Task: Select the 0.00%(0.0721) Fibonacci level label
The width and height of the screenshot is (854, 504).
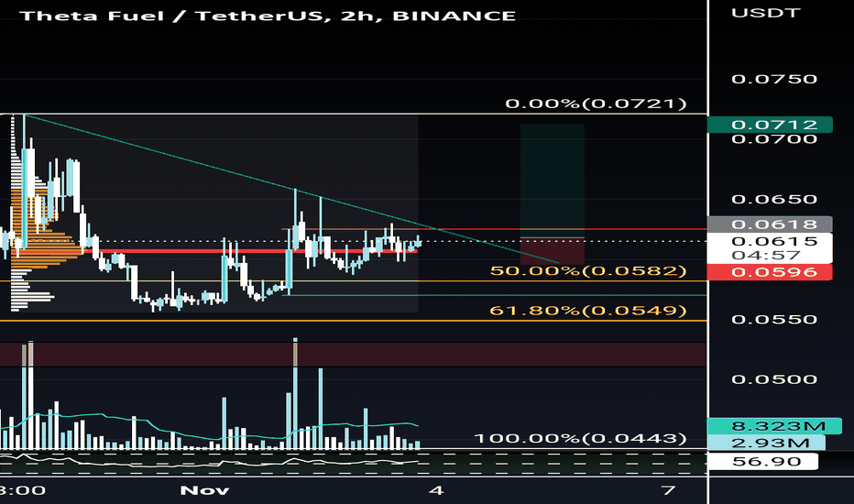Action: (596, 104)
